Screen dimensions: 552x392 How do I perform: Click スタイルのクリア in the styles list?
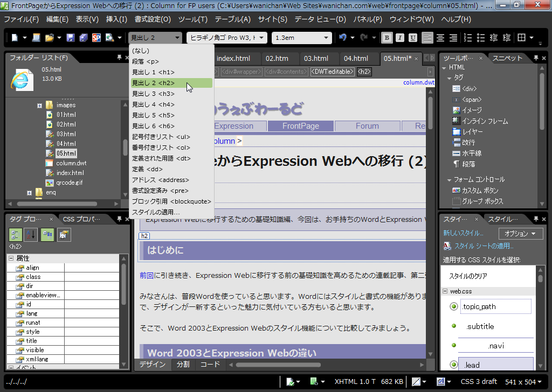[468, 276]
